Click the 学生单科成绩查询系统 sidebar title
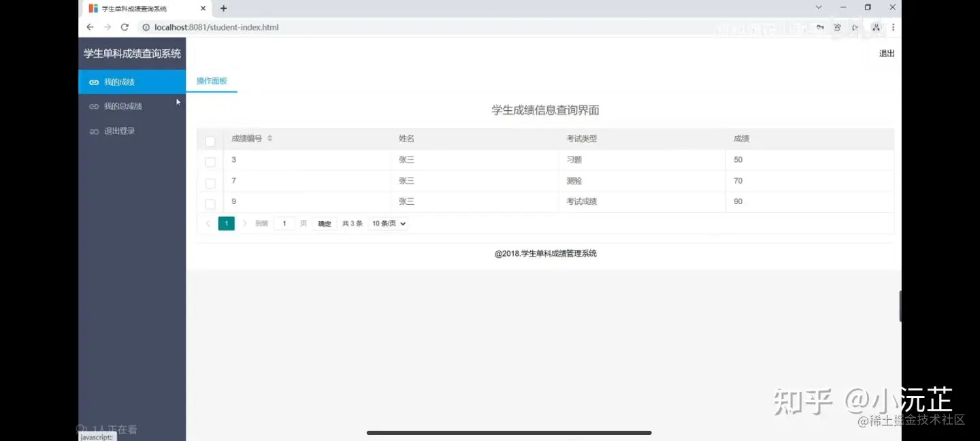Screen dimensions: 980x441 tap(132, 53)
